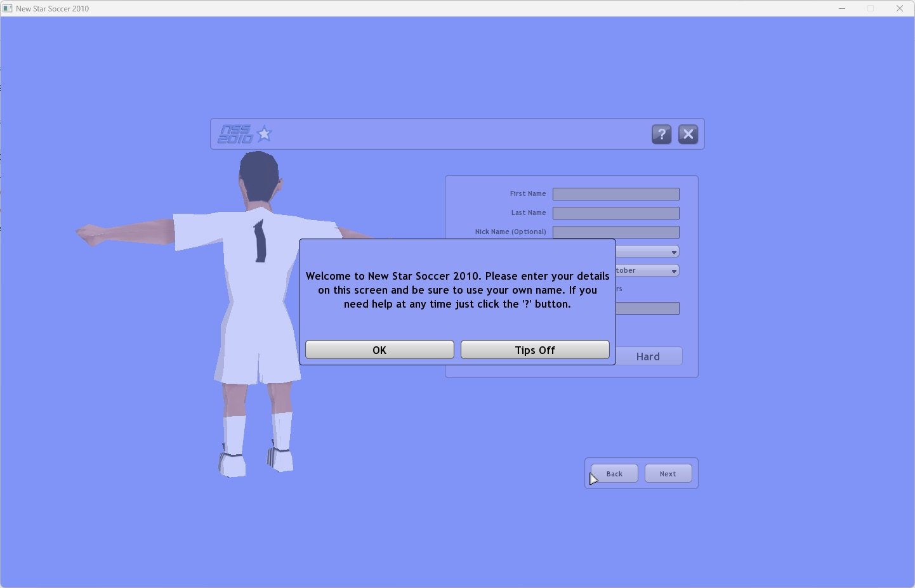Viewport: 915px width, 588px height.
Task: Click the NSS 2010 logo
Action: (235, 134)
